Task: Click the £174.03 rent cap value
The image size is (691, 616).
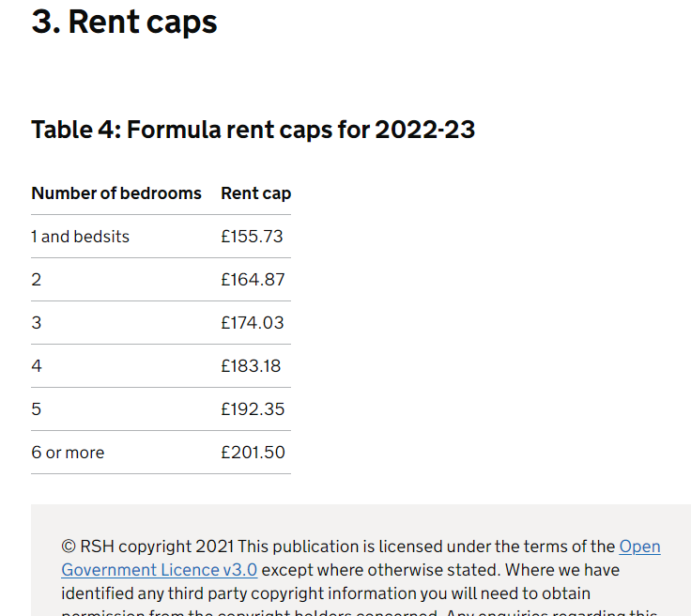Action: point(252,323)
